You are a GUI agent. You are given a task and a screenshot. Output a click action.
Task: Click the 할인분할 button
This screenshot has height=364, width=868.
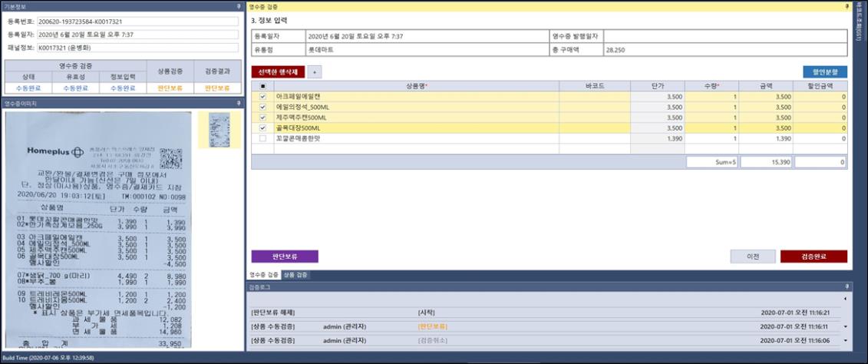[x=825, y=71]
